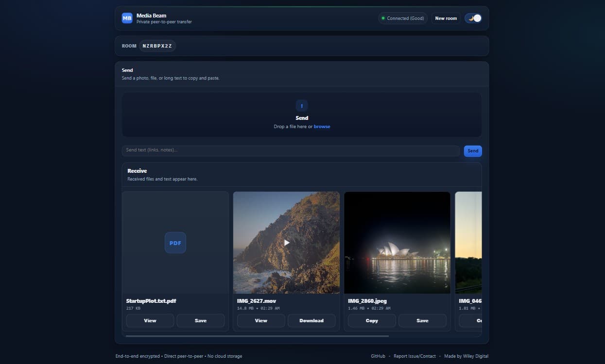Viewport: 605px width, 364px height.
Task: Download the IMG_2627.mov file
Action: point(311,320)
